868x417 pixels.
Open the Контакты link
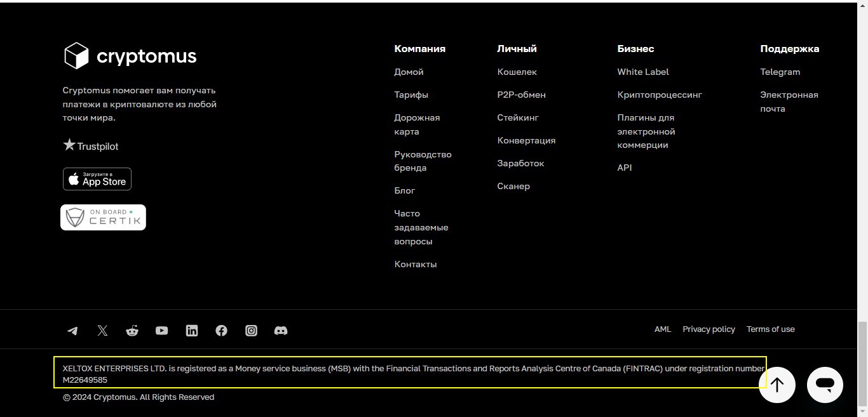point(416,264)
